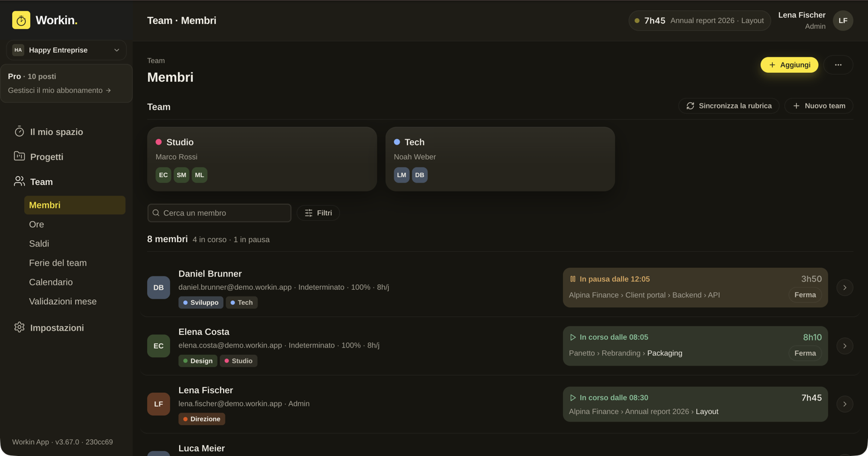This screenshot has height=456, width=868.
Task: Click the Direzione tag on Lena Fischer
Action: [202, 419]
